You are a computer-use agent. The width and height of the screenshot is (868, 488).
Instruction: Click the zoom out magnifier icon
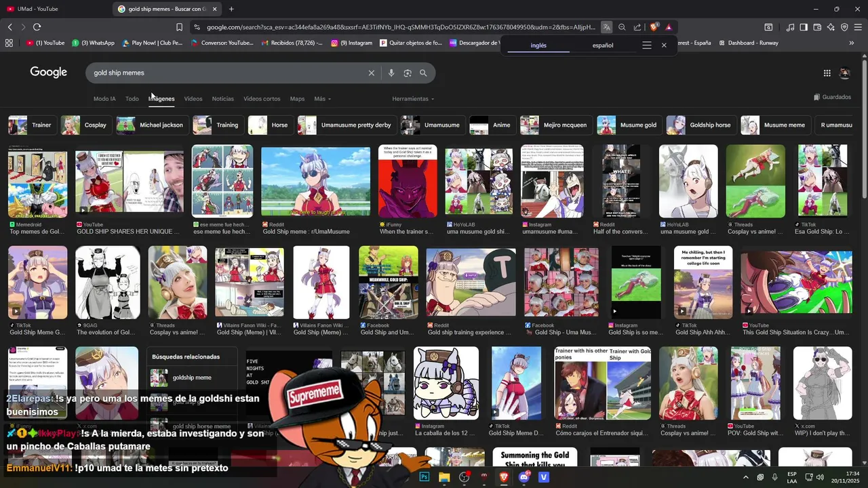click(x=622, y=27)
